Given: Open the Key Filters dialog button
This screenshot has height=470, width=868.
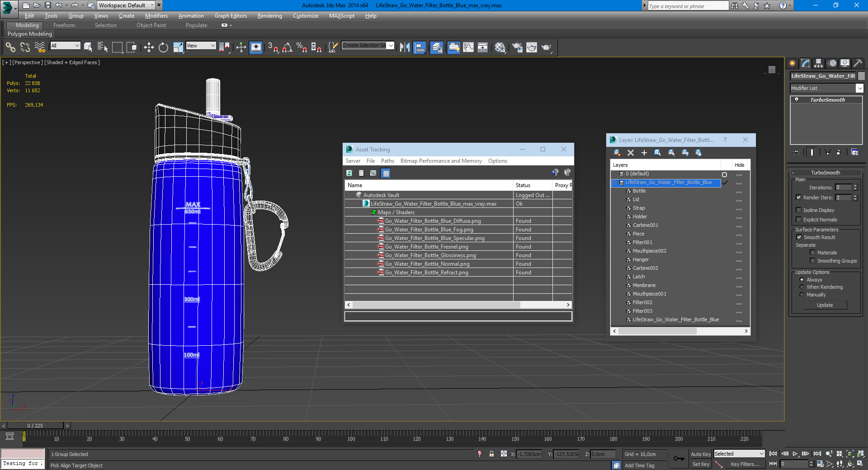Looking at the screenshot, I should [745, 464].
